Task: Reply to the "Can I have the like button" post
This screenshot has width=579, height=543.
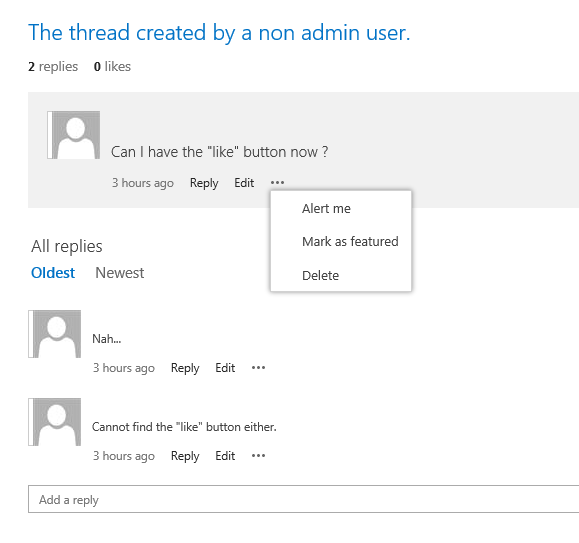Action: coord(204,183)
